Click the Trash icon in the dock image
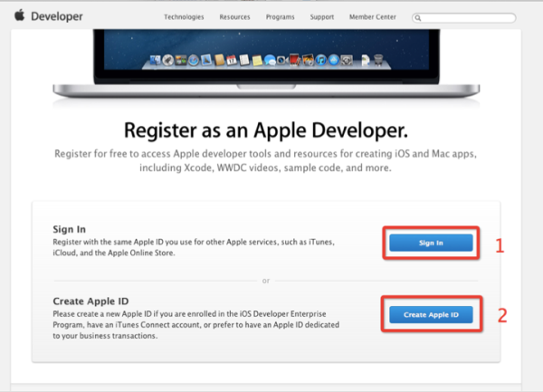Image resolution: width=543 pixels, height=392 pixels. coord(378,60)
